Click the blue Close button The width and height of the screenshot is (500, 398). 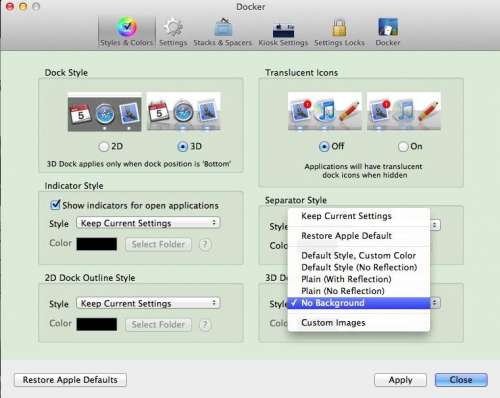pos(461,380)
